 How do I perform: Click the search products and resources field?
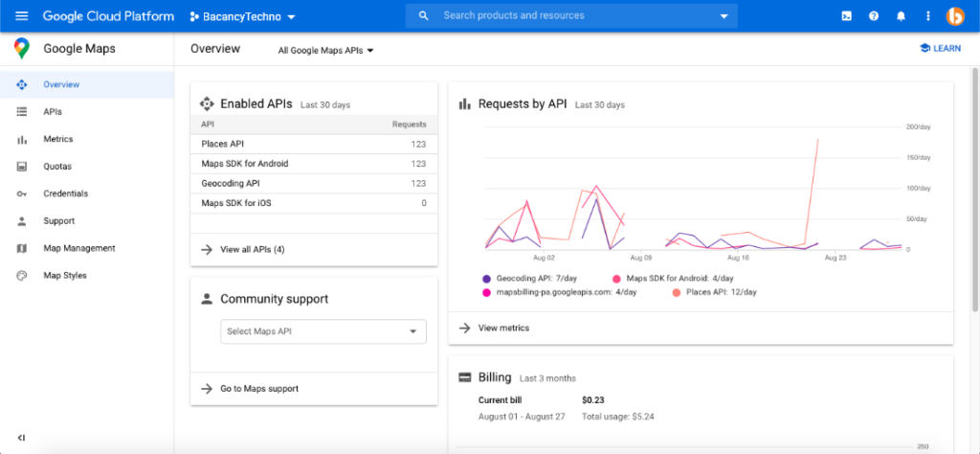click(571, 15)
